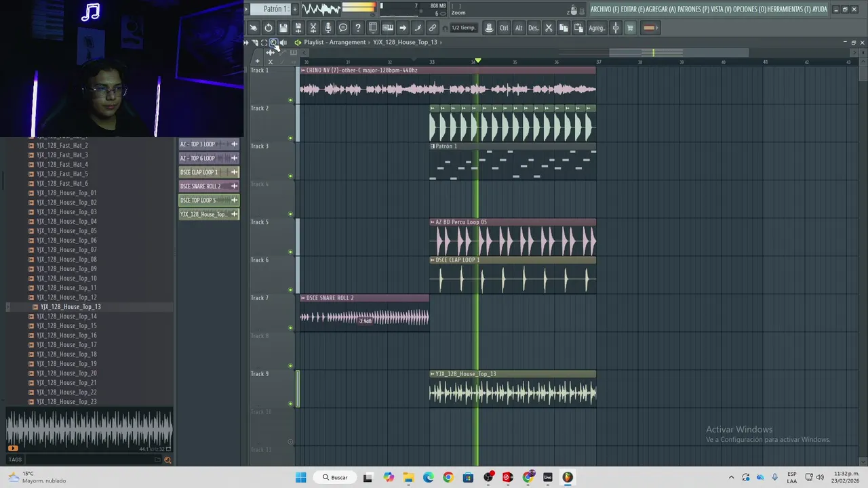Click the search magnifier in browser footer

point(167,460)
